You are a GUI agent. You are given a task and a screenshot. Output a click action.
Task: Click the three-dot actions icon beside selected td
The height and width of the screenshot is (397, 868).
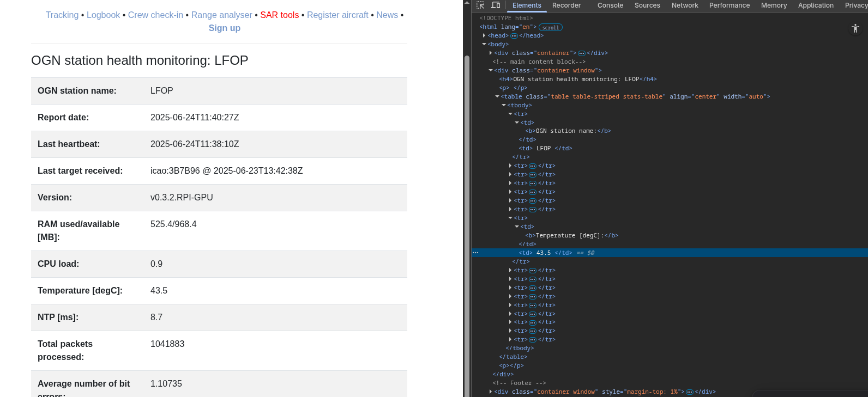click(x=475, y=253)
